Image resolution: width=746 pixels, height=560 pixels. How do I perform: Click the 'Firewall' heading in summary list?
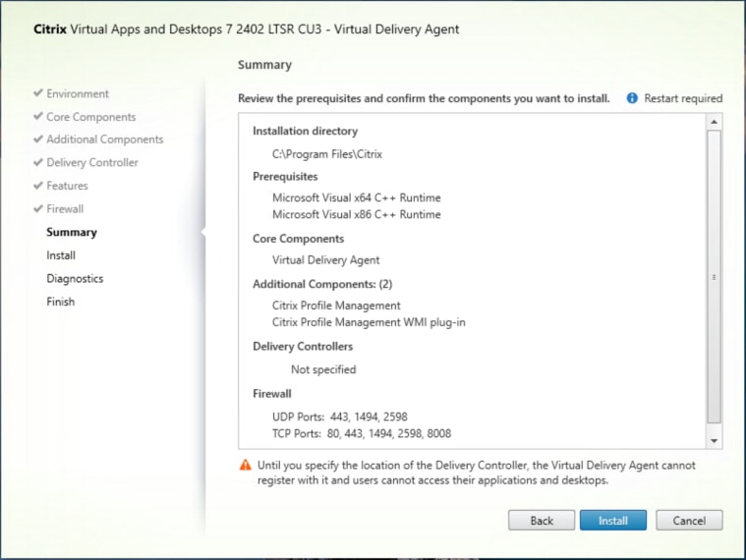click(271, 394)
